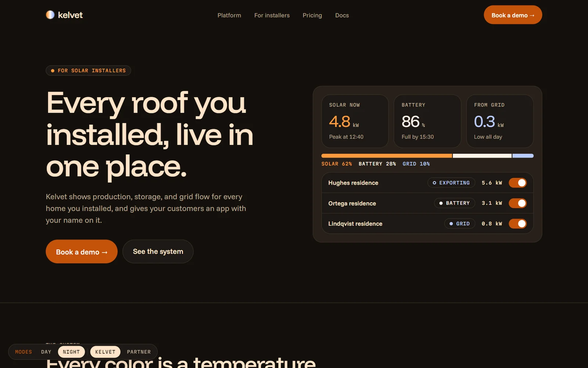The height and width of the screenshot is (368, 588).
Task: Click the Exporting status badge
Action: (x=451, y=183)
